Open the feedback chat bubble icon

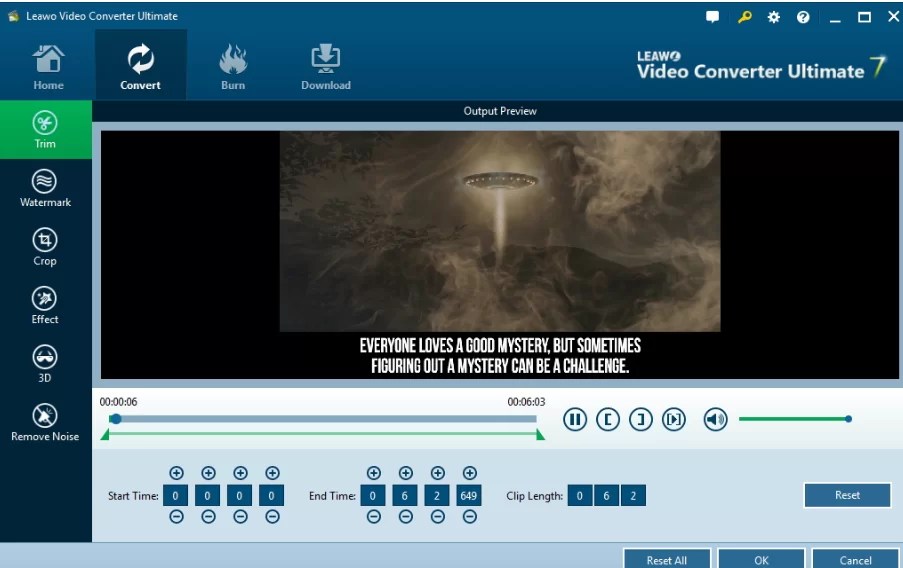712,17
